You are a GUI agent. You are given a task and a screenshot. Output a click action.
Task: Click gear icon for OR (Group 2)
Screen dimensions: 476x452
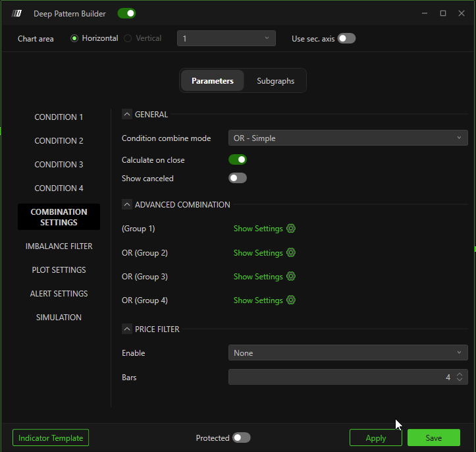click(291, 252)
